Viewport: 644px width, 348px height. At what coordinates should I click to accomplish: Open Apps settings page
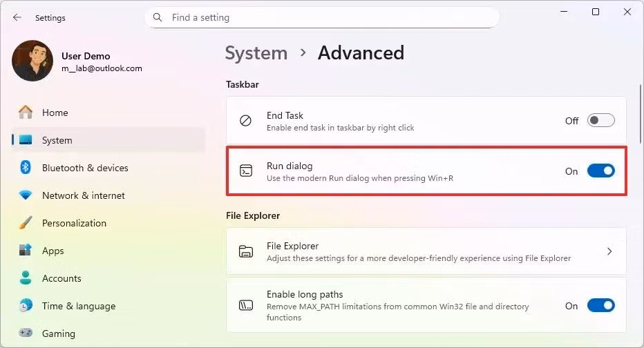[x=109, y=251]
